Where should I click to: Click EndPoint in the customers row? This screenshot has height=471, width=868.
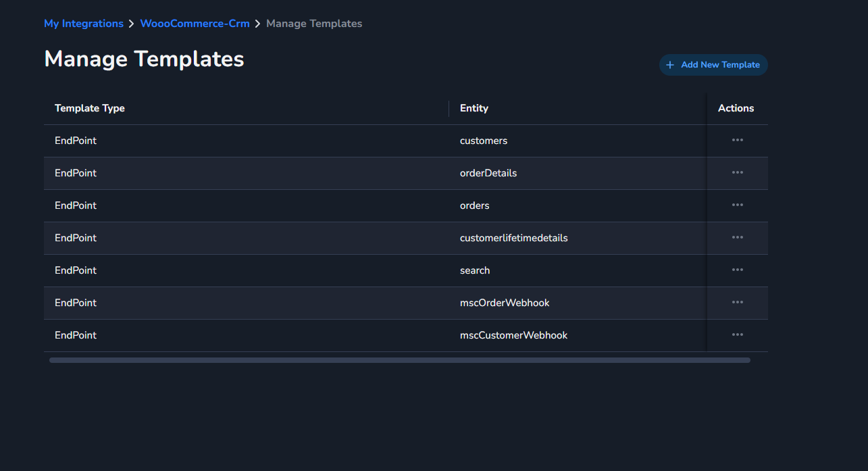76,141
